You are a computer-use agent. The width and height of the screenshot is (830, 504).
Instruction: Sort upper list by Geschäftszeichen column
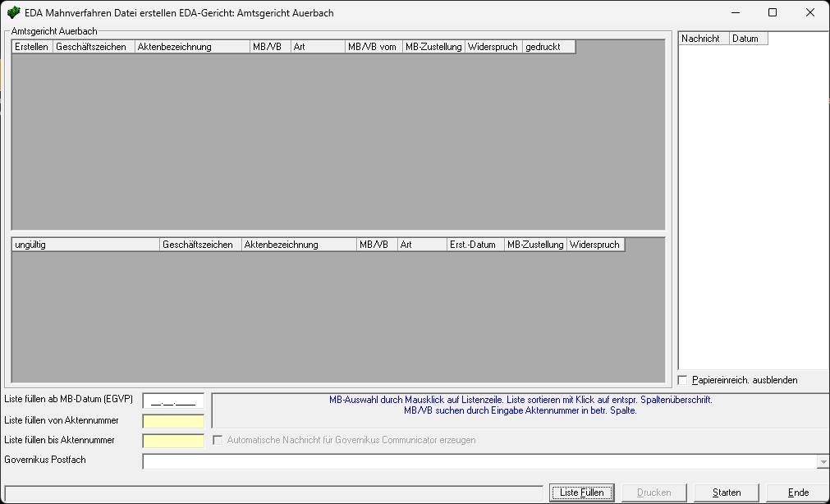94,47
